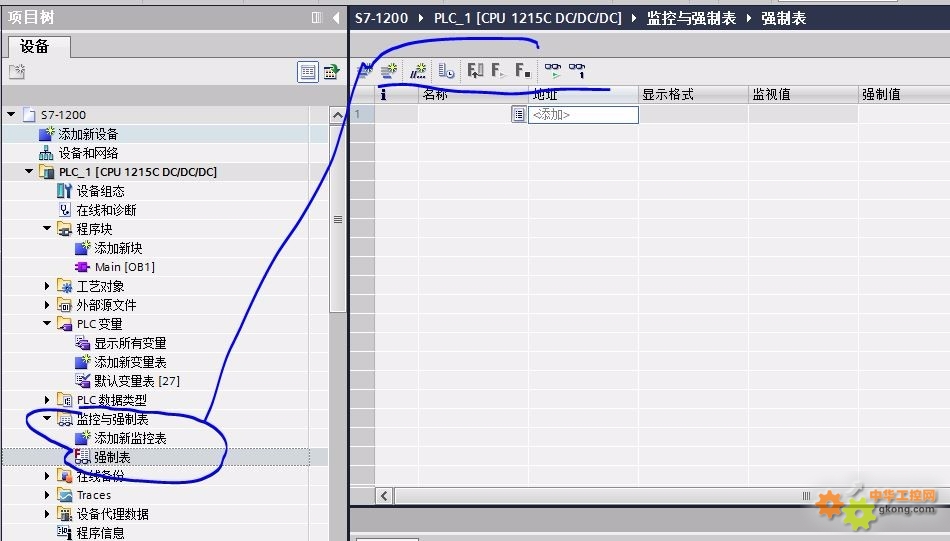
Task: Open the tag picker icon beside the address field
Action: pyautogui.click(x=519, y=114)
